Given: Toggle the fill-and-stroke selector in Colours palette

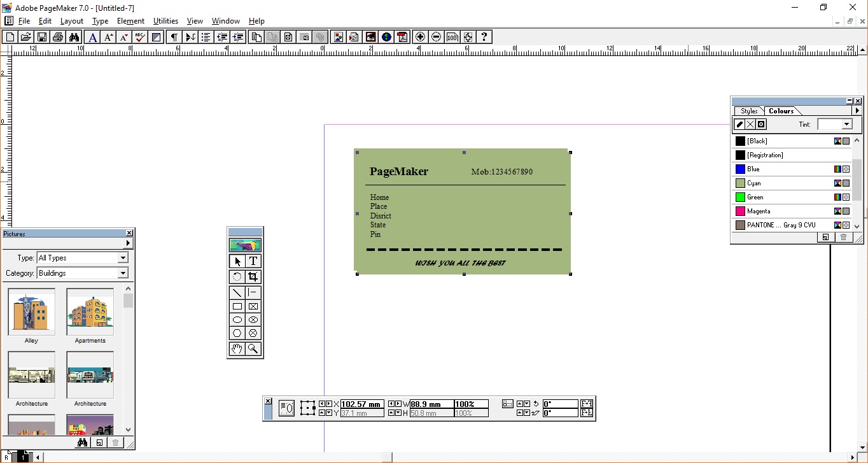Looking at the screenshot, I should (760, 124).
